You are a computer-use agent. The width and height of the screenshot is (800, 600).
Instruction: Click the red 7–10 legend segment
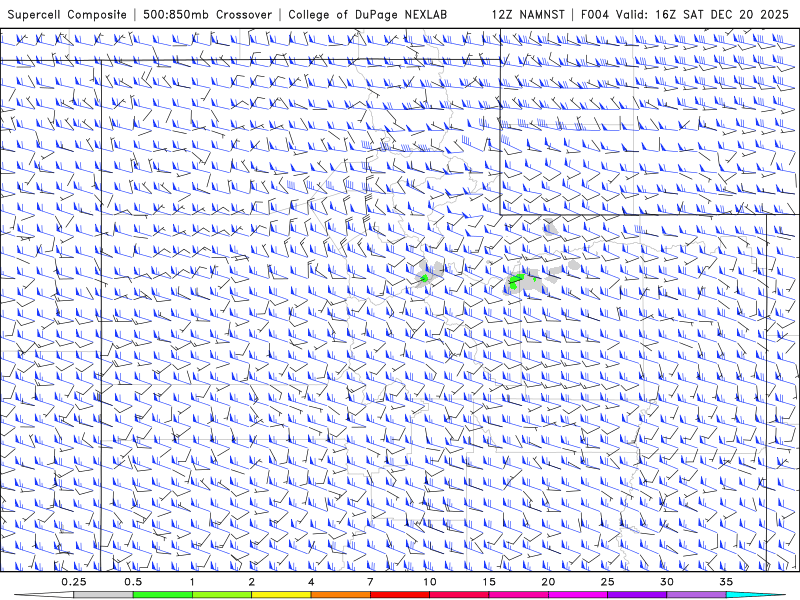[400, 595]
